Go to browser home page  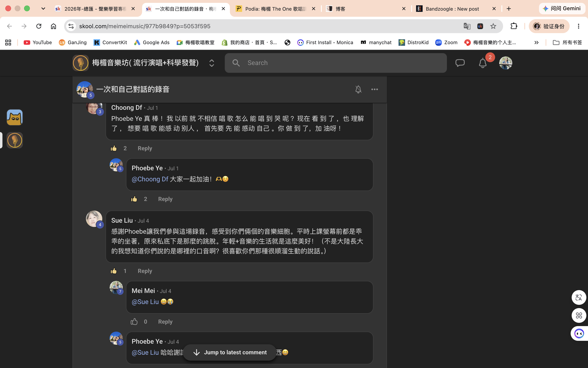pyautogui.click(x=53, y=26)
